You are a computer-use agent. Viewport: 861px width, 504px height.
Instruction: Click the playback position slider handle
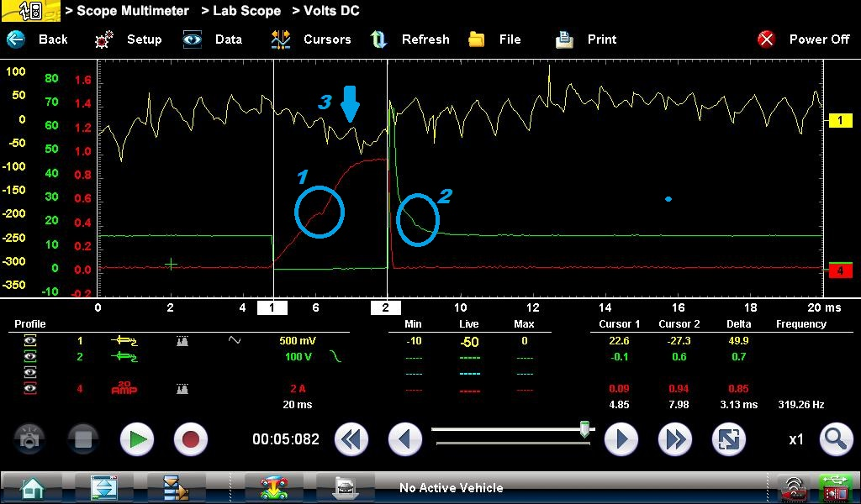point(584,430)
